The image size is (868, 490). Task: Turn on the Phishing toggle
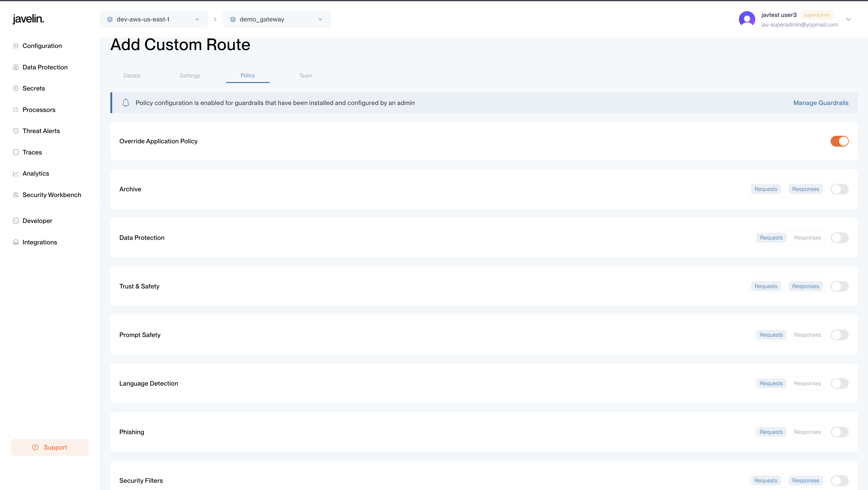click(839, 432)
